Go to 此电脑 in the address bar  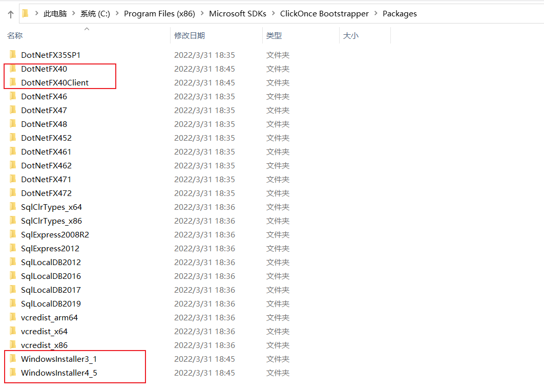[55, 14]
